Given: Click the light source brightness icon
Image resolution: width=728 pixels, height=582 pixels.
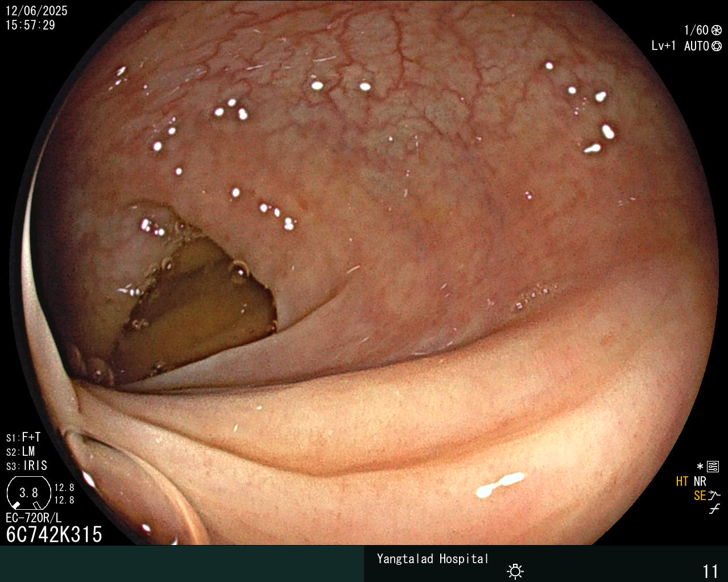Looking at the screenshot, I should (x=515, y=571).
